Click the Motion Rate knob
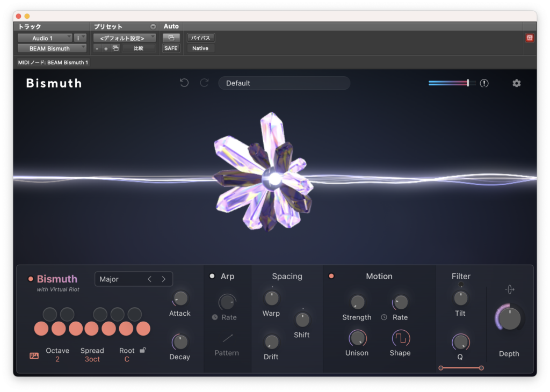Screen dimensions: 550x392 coord(401,302)
